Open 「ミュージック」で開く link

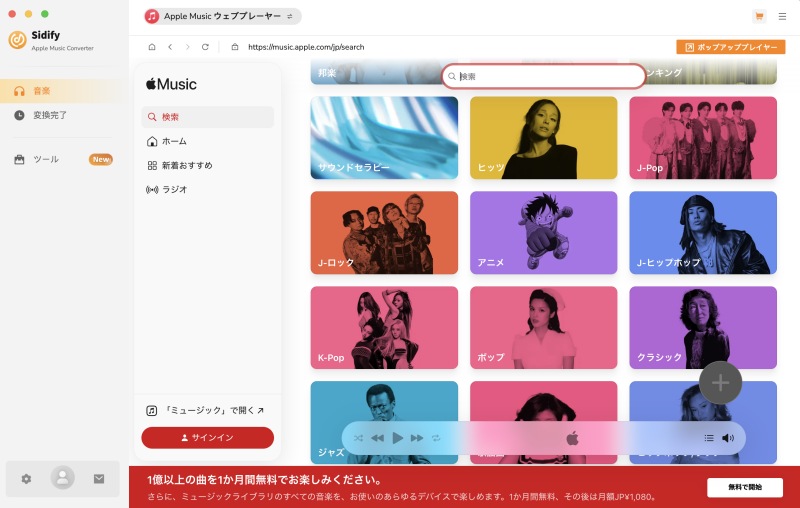point(205,410)
